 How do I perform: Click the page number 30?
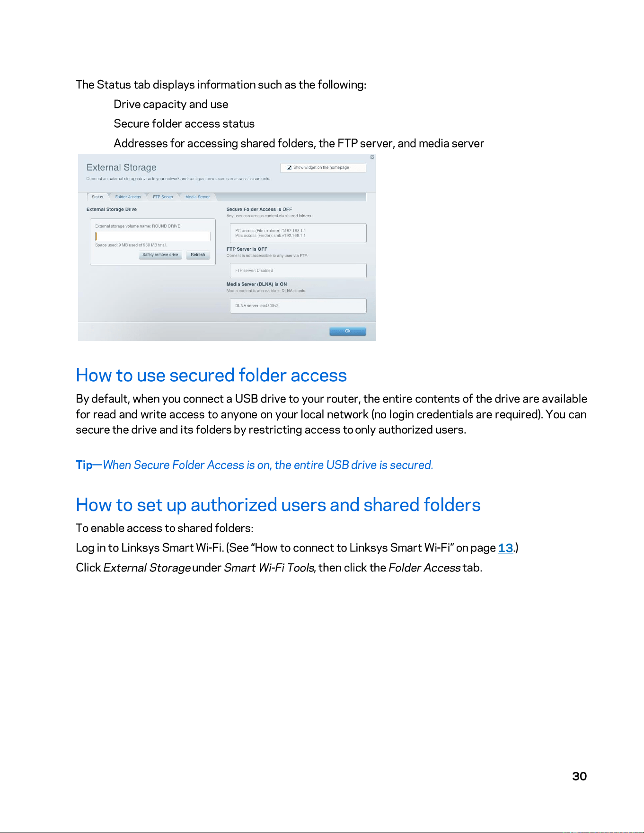click(579, 776)
